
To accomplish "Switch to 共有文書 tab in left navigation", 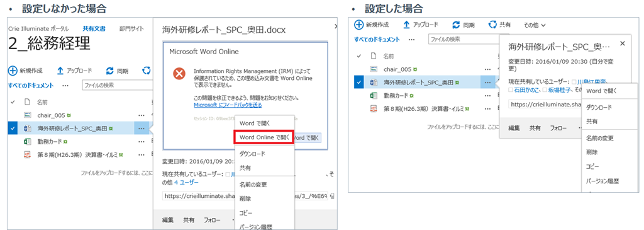I will point(94,29).
